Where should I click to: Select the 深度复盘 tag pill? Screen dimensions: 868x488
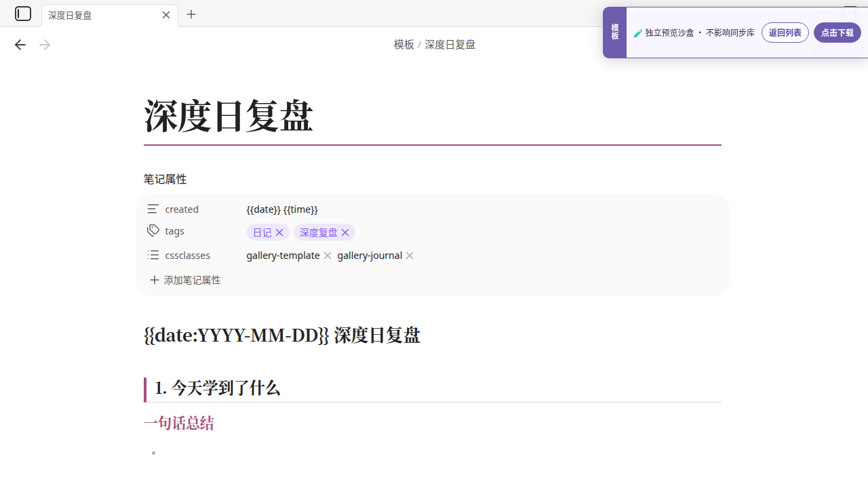point(319,232)
